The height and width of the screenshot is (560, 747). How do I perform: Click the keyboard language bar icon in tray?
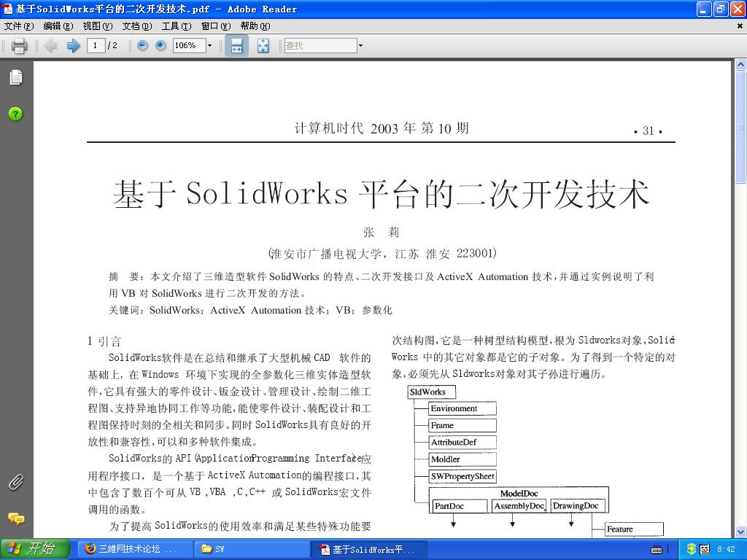coord(657,550)
